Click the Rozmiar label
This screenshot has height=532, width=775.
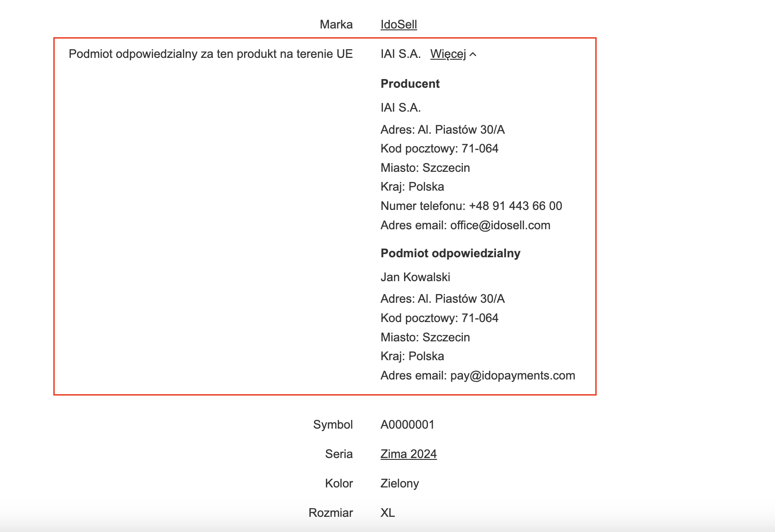(x=331, y=513)
